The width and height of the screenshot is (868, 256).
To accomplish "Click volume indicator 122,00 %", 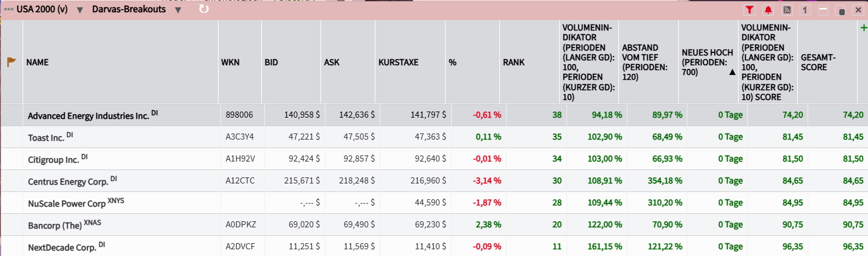I will click(x=606, y=224).
